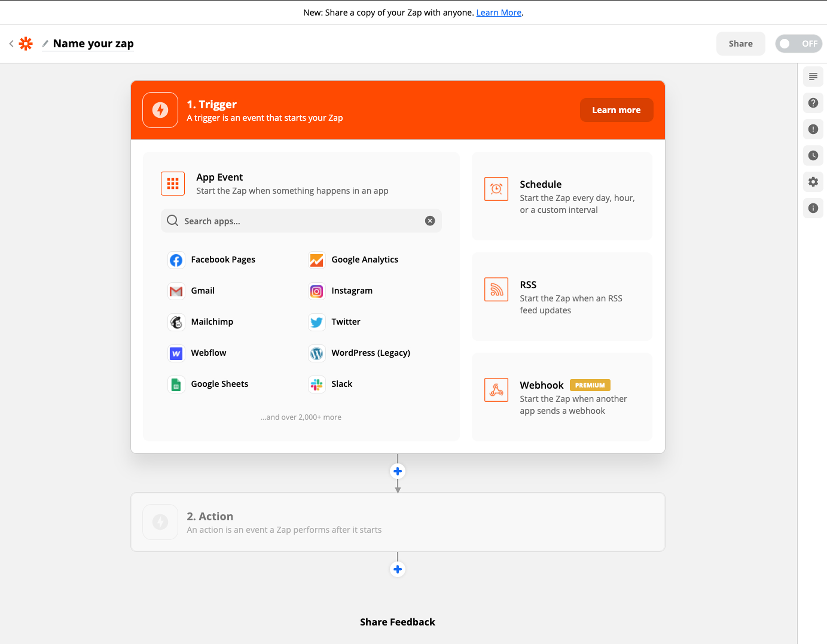
Task: Open the help question mark panel
Action: (x=813, y=103)
